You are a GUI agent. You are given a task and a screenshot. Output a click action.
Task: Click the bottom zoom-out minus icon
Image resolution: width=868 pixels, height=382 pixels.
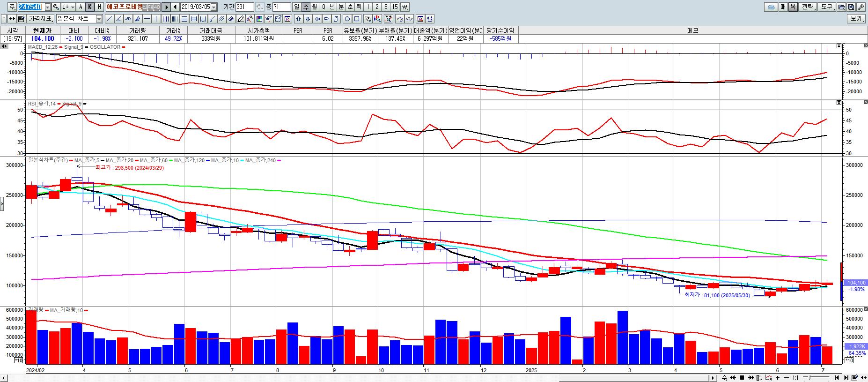point(787,378)
